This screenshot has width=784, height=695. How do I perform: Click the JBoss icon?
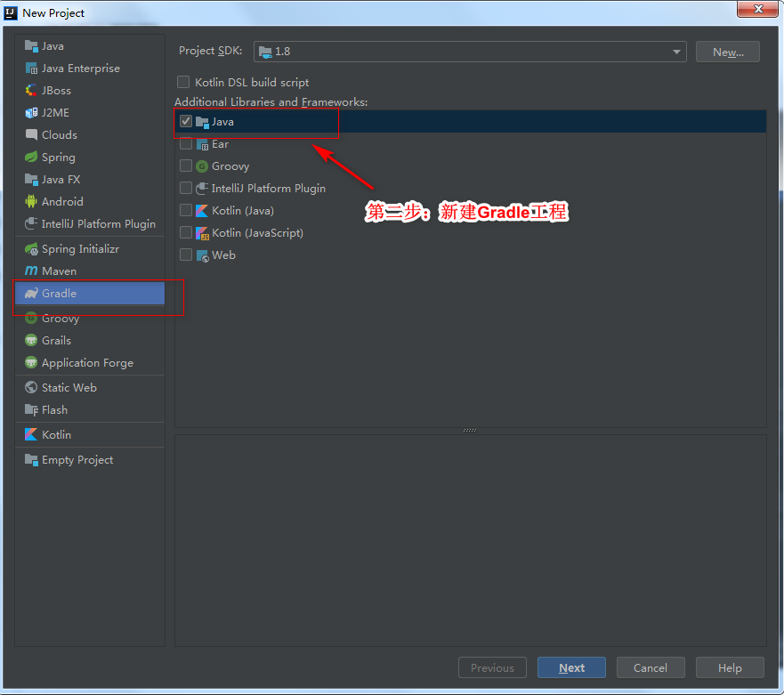click(x=31, y=91)
